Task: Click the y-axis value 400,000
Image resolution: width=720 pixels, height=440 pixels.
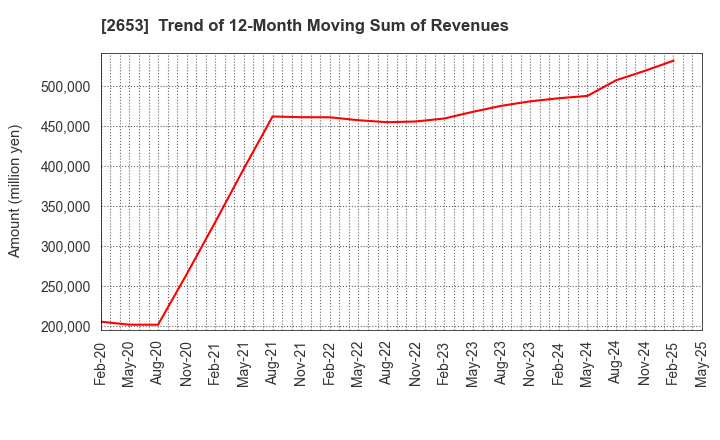Action: tap(65, 167)
